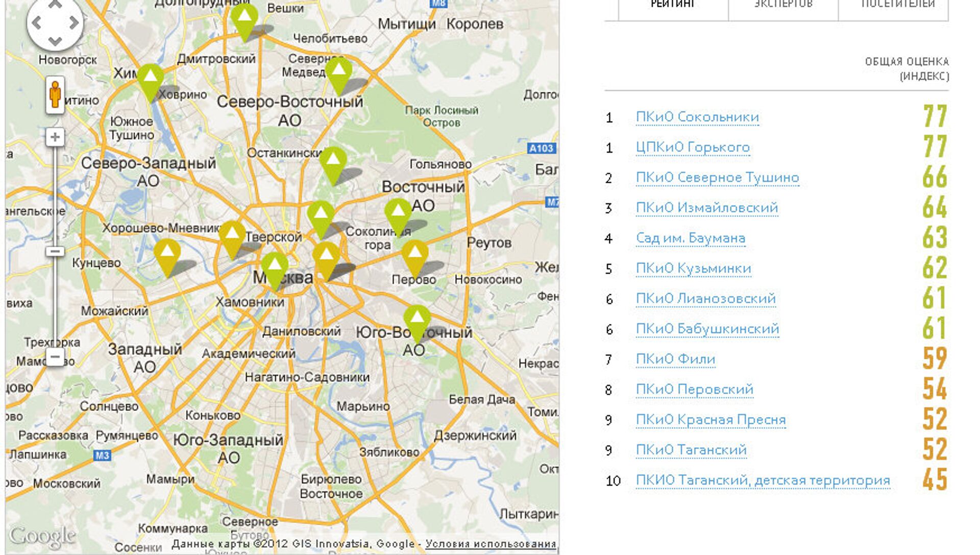This screenshot has width=980, height=555.
Task: Open ПКиО Сокольники link
Action: point(697,117)
